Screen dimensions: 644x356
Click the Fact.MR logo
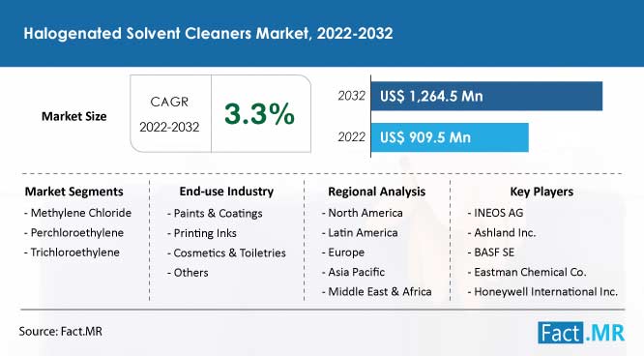point(581,333)
